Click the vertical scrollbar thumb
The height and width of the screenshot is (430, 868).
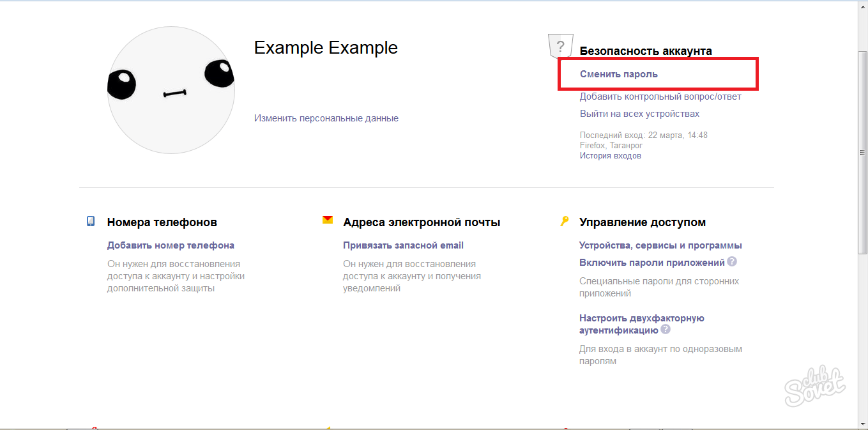(x=862, y=153)
